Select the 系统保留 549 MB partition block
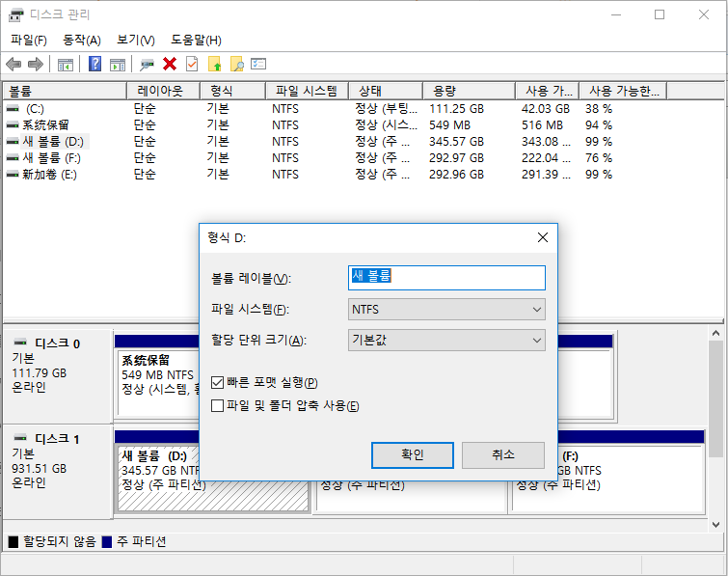The image size is (728, 576). 158,382
